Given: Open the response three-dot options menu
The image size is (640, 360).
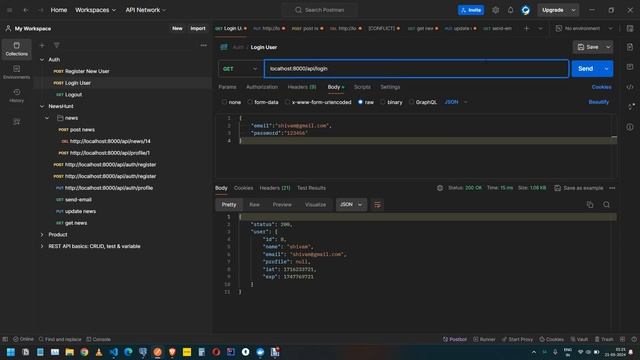Looking at the screenshot, I should tap(612, 188).
